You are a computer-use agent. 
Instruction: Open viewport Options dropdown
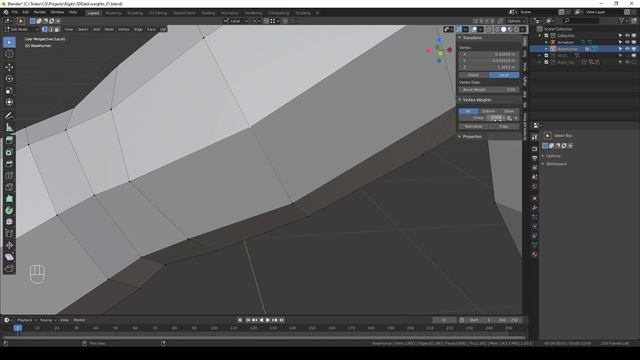[x=516, y=21]
